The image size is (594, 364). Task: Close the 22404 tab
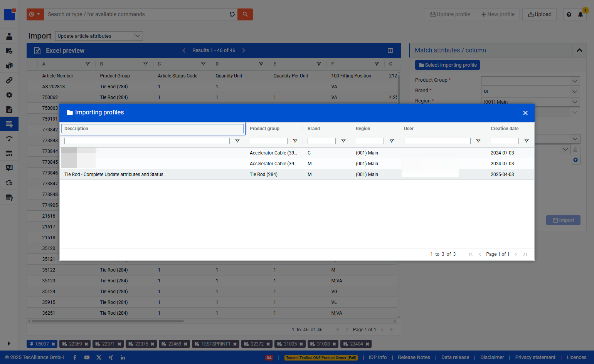coord(367,344)
